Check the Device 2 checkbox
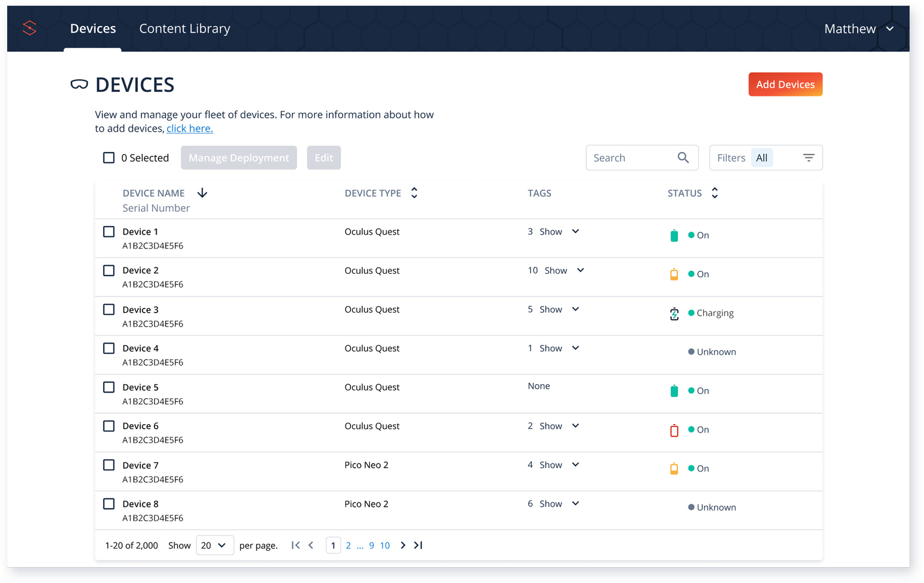This screenshot has width=924, height=583. point(109,270)
